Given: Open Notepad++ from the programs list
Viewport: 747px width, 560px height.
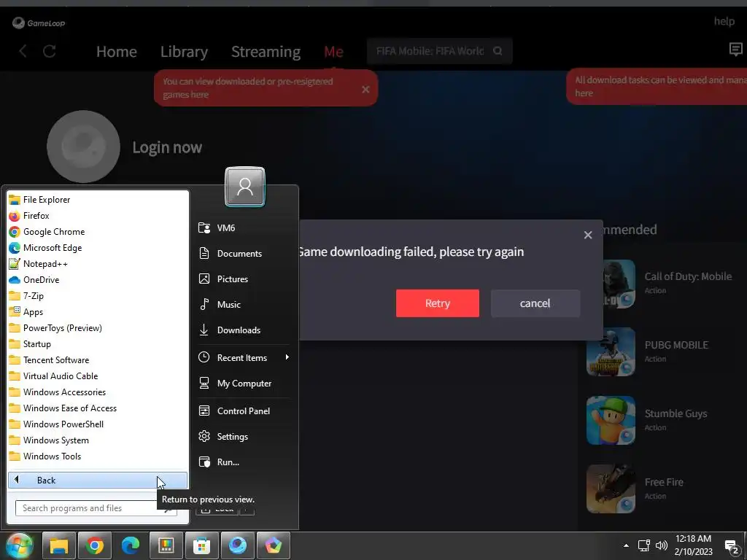Looking at the screenshot, I should point(98,264).
